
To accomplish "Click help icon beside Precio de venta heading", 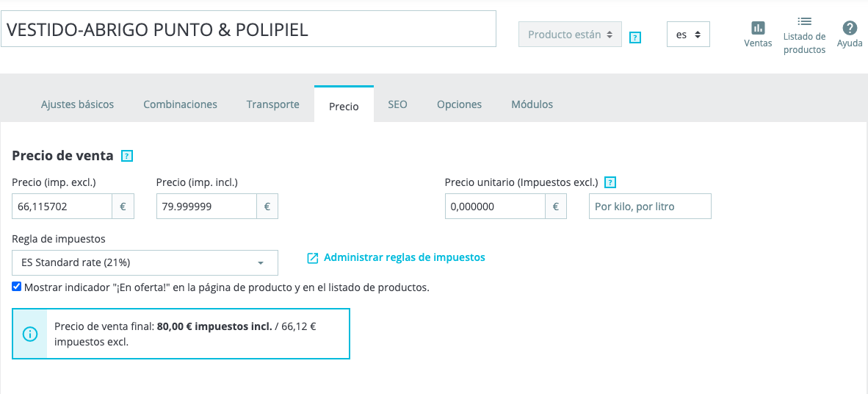I will tap(127, 156).
